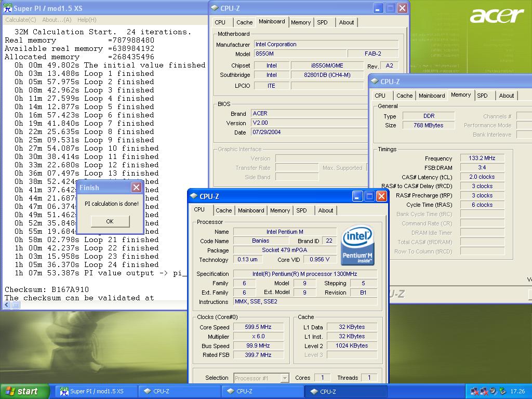Click Super PI horizontal scrollbar left arrow
This screenshot has height=399, width=532.
pyautogui.click(x=7, y=305)
